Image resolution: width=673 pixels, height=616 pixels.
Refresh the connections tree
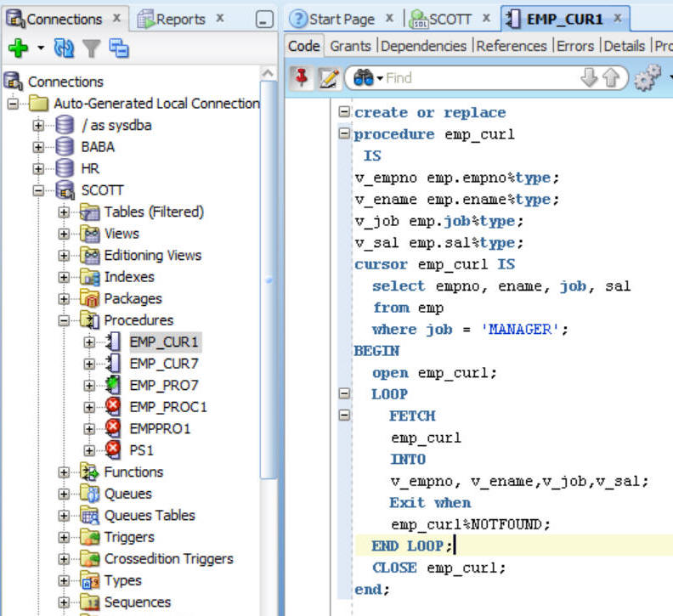click(65, 49)
